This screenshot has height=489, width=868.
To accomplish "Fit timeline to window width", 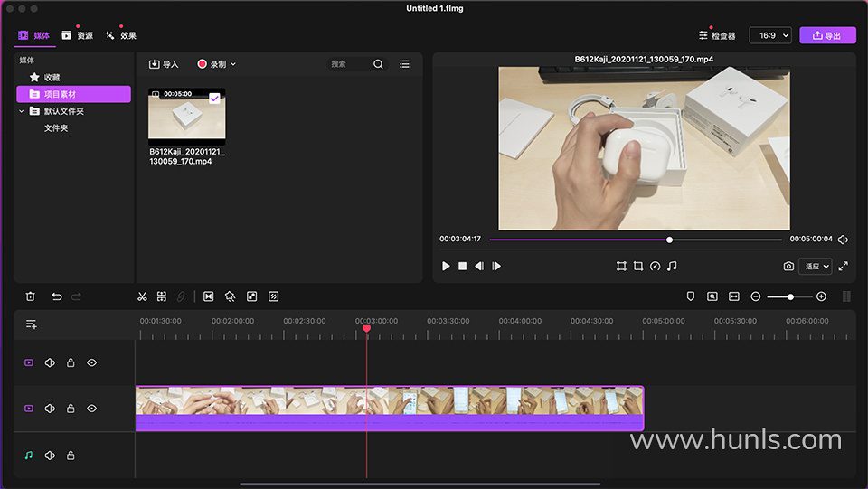I will point(734,296).
